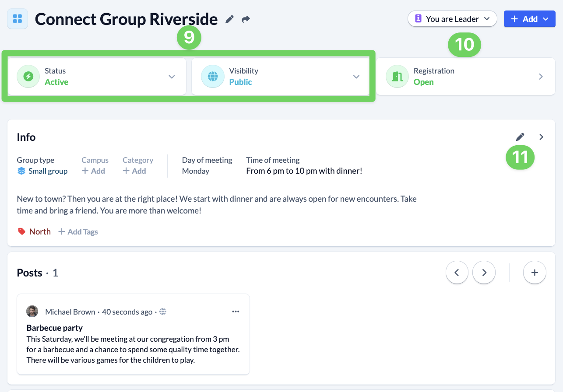Click Michael Brown's avatar thumbnail
563x392 pixels.
pyautogui.click(x=32, y=311)
